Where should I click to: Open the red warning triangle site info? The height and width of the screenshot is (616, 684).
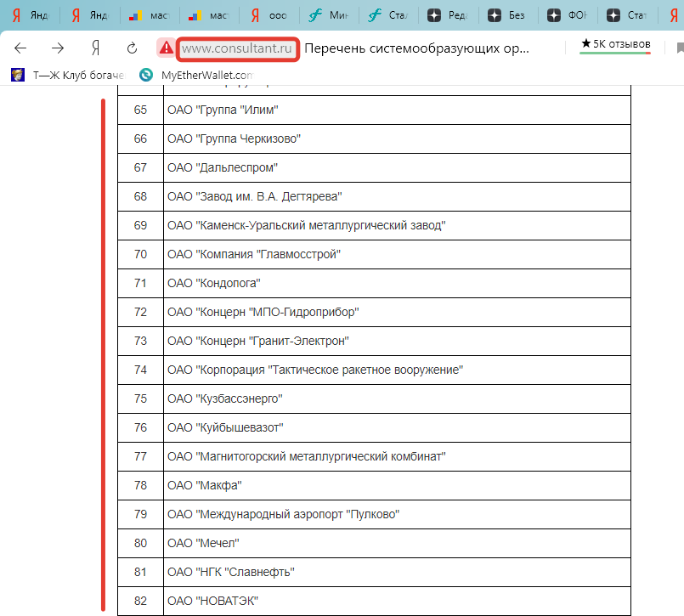(x=167, y=48)
